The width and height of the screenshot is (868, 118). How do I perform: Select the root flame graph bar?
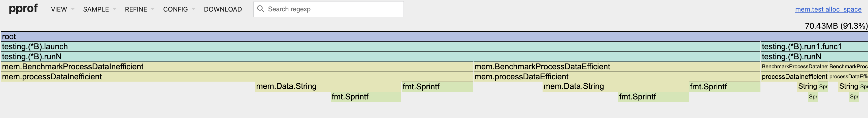[x=434, y=37]
